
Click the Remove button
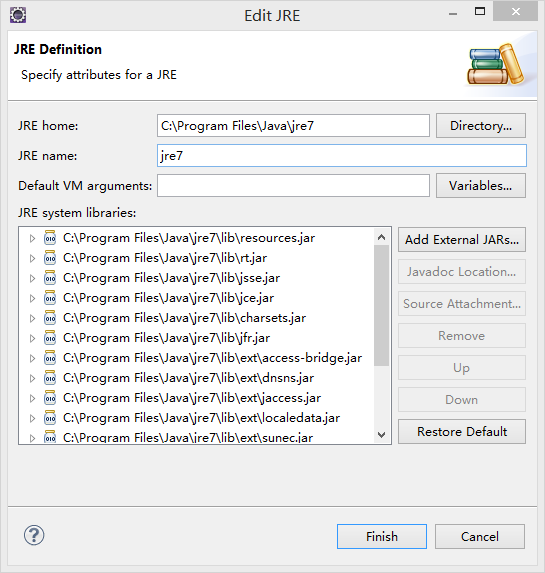click(x=462, y=335)
